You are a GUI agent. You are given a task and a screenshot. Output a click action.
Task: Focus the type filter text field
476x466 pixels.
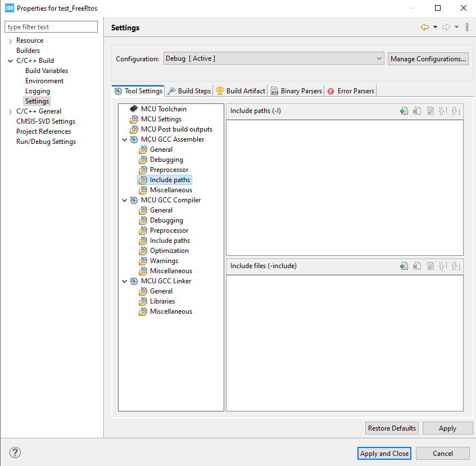51,27
